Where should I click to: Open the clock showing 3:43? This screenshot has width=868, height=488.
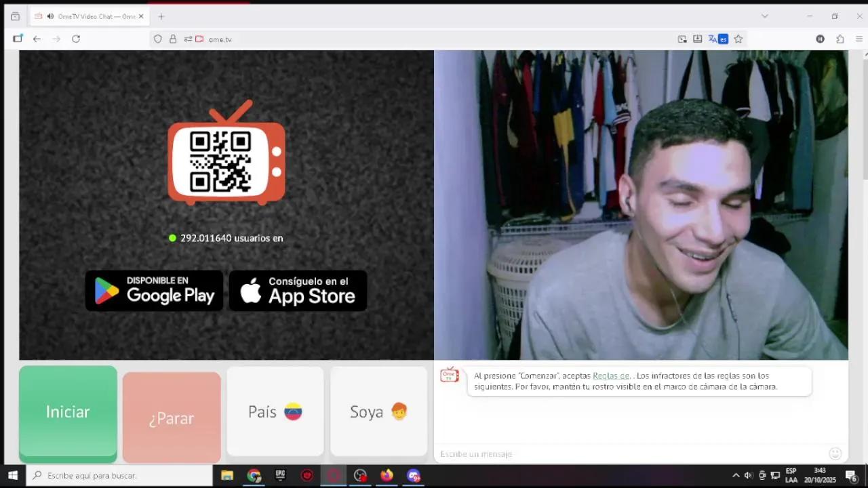click(820, 476)
